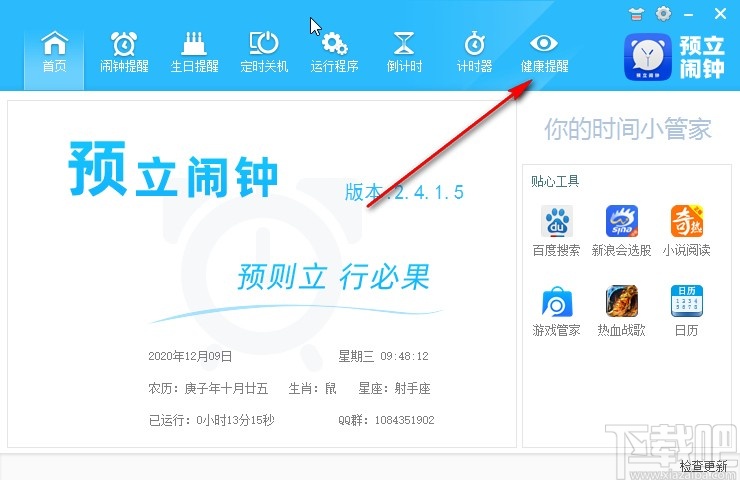Open 运行程序 run program
Image resolution: width=740 pixels, height=480 pixels.
[x=334, y=52]
